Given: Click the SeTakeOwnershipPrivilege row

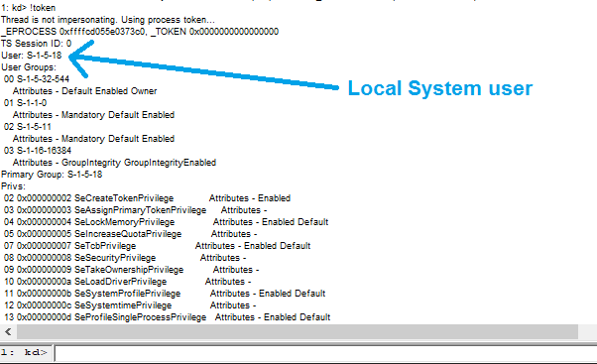Looking at the screenshot, I should (131, 270).
